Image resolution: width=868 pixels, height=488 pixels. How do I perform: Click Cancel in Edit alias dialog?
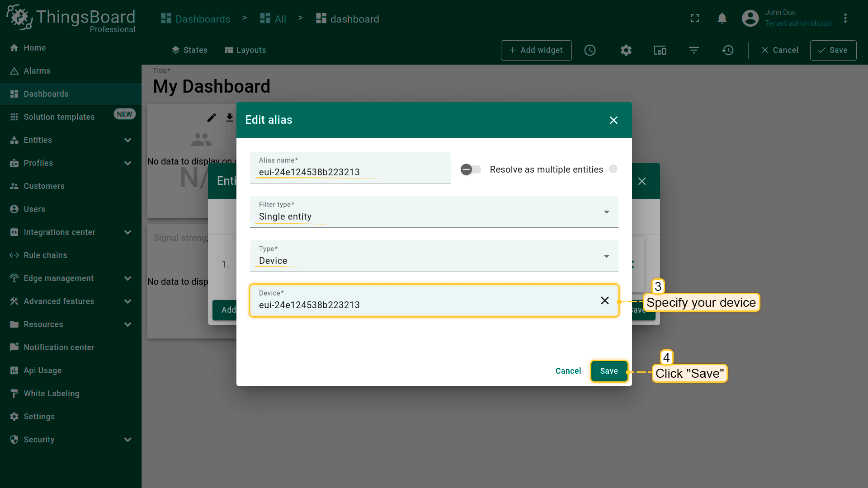568,371
